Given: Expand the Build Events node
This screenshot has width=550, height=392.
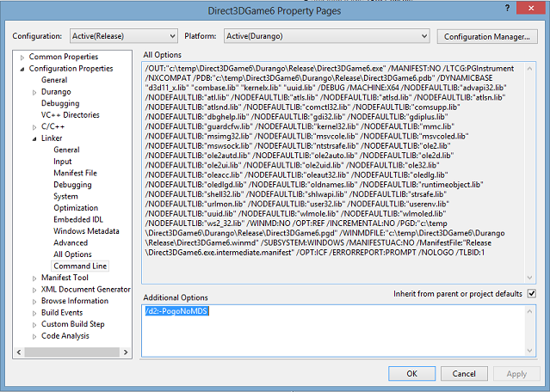Looking at the screenshot, I should pos(34,313).
